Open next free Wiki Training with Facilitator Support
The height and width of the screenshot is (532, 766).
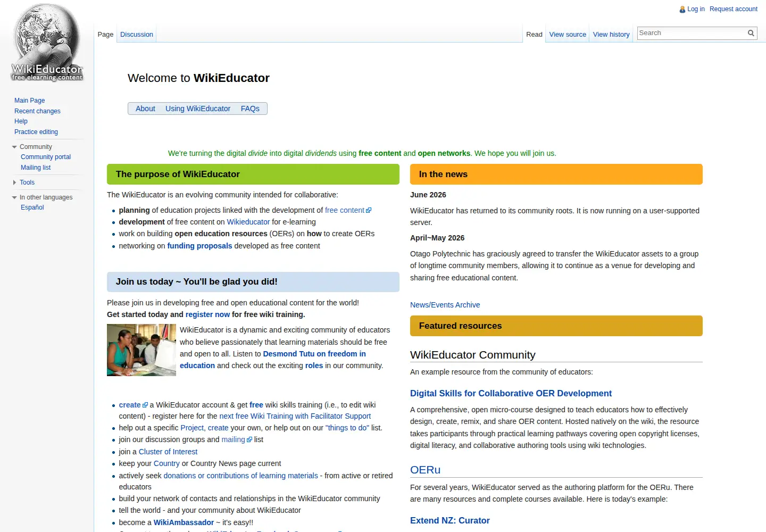point(295,416)
